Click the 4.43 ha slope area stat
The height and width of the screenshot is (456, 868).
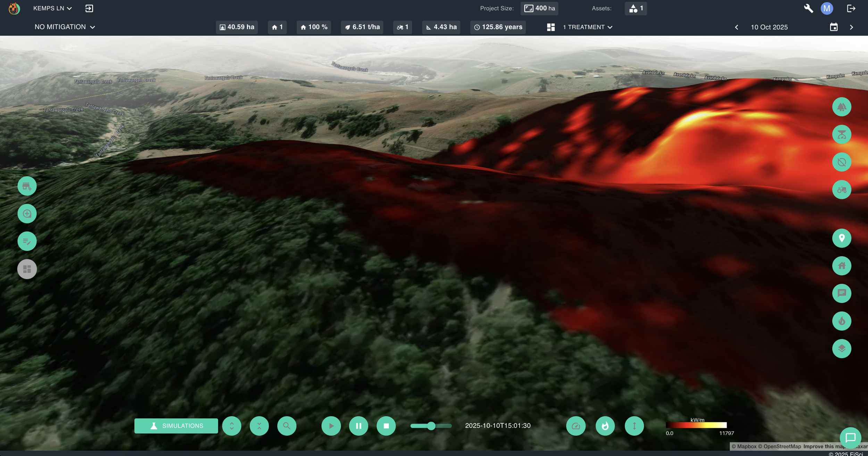click(x=441, y=27)
